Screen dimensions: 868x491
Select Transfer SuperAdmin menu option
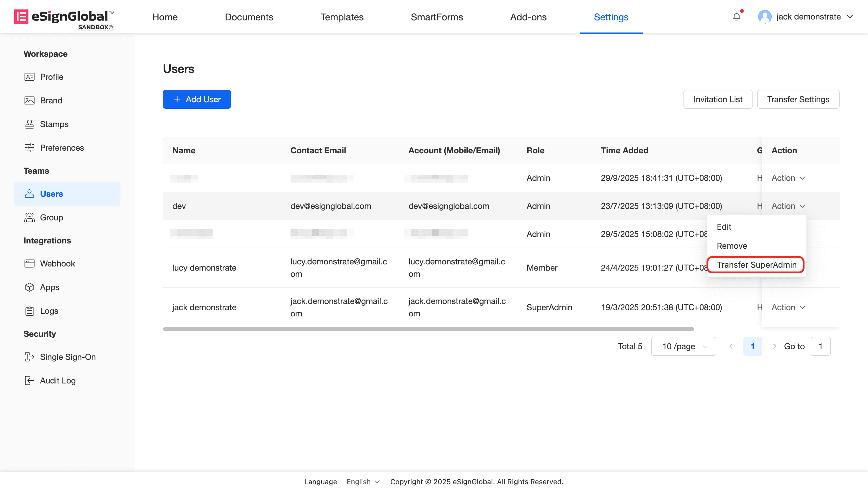(x=756, y=265)
